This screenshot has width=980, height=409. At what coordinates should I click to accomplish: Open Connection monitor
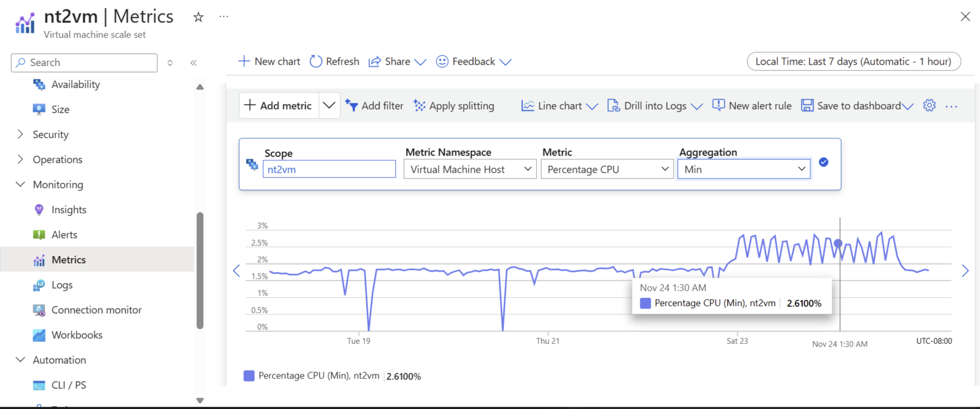96,310
